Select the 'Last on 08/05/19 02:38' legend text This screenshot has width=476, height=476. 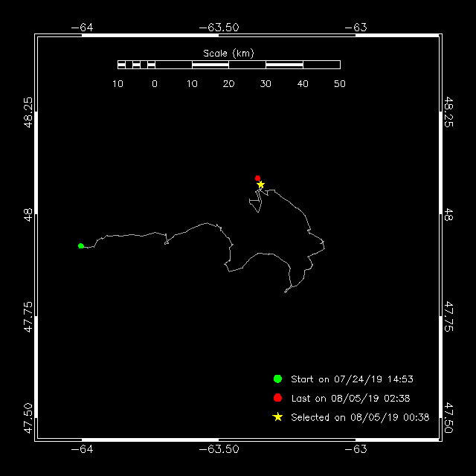point(350,398)
